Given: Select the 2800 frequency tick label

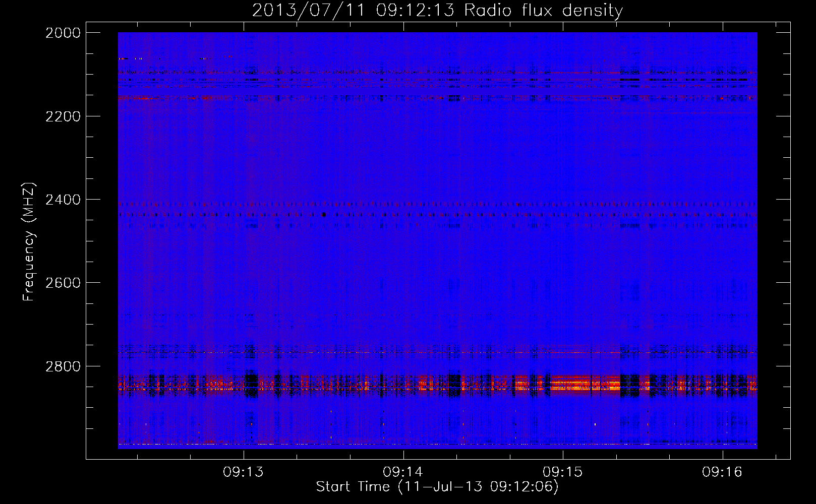Looking at the screenshot, I should (x=63, y=366).
